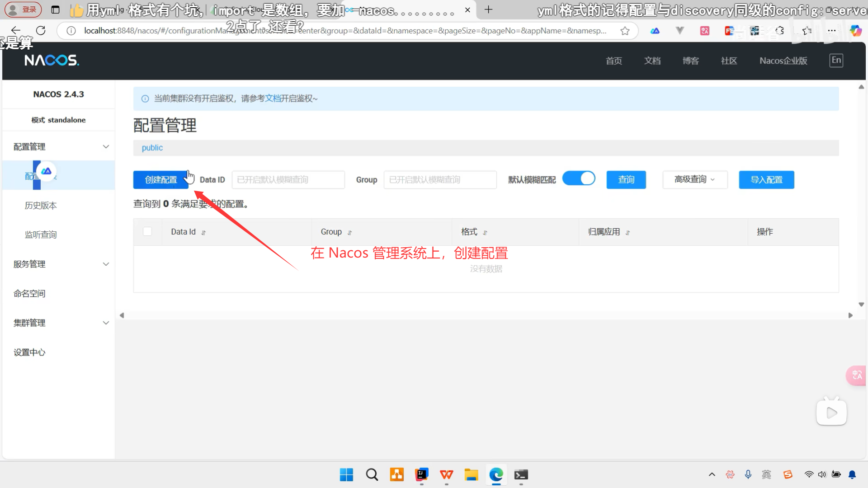The height and width of the screenshot is (488, 868).
Task: Click the NACOS logo in the header
Action: [x=52, y=60]
